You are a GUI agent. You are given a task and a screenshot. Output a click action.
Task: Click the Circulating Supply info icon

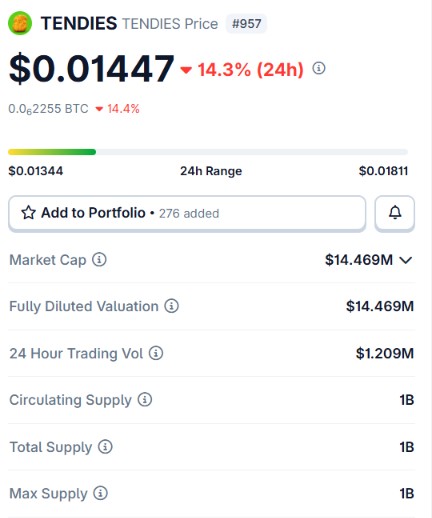(x=145, y=399)
